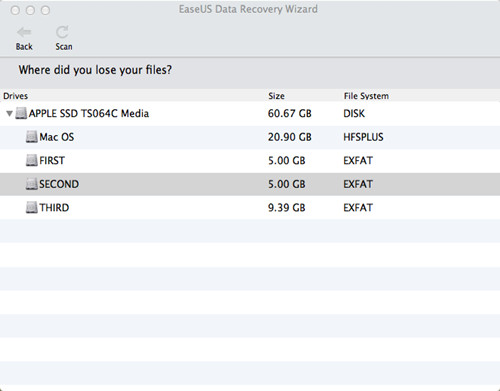Select the APPLE SSD TS064C Media row
This screenshot has width=500, height=391.
coord(250,114)
